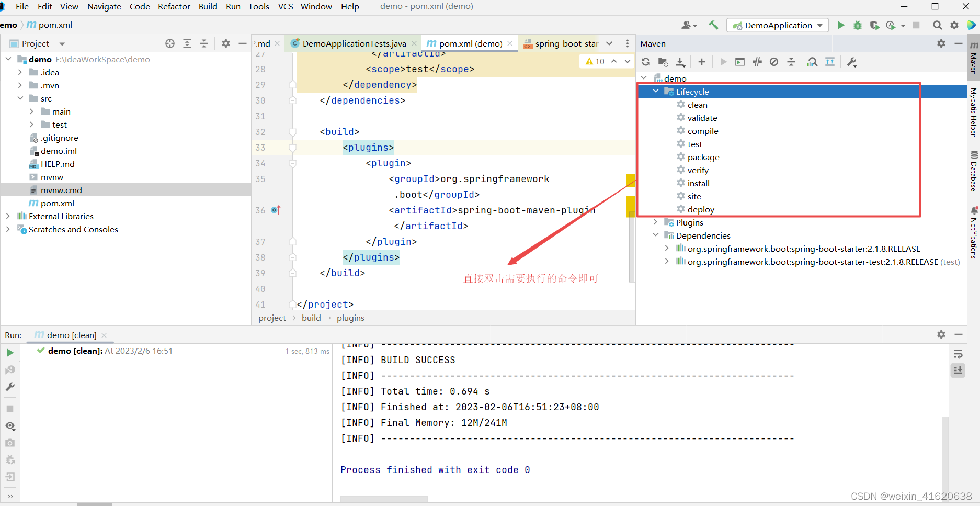Collapse all in Project panel

point(204,43)
